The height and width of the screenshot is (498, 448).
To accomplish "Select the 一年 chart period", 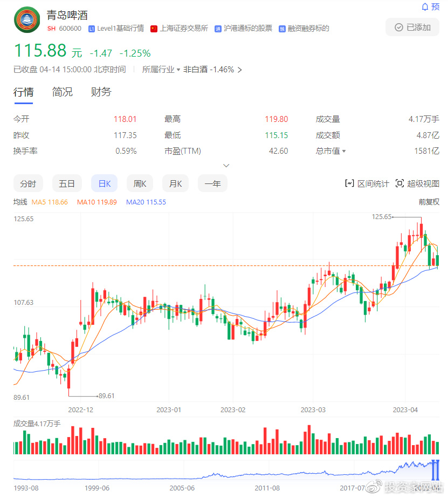I will (212, 183).
